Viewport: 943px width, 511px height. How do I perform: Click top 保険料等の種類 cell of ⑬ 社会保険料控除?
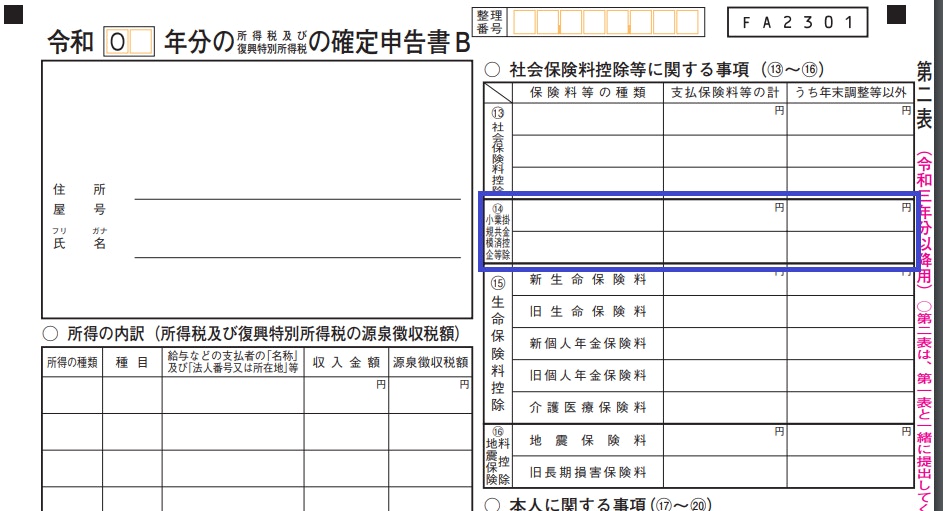(x=588, y=119)
